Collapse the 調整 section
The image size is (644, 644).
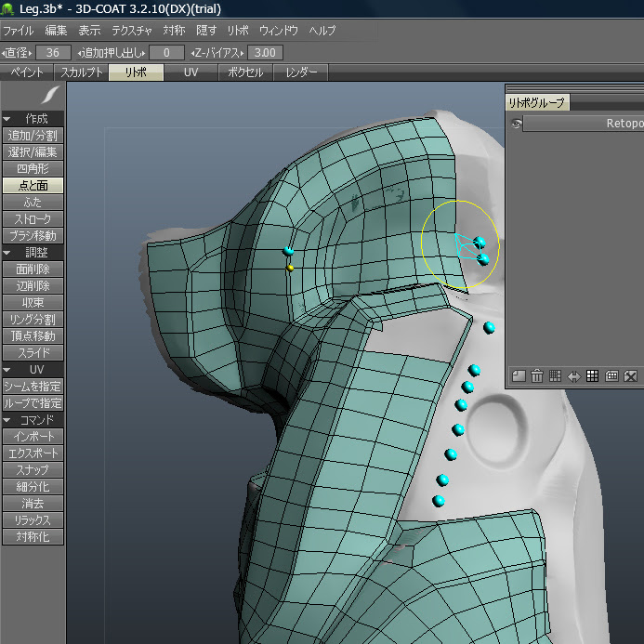(33, 253)
